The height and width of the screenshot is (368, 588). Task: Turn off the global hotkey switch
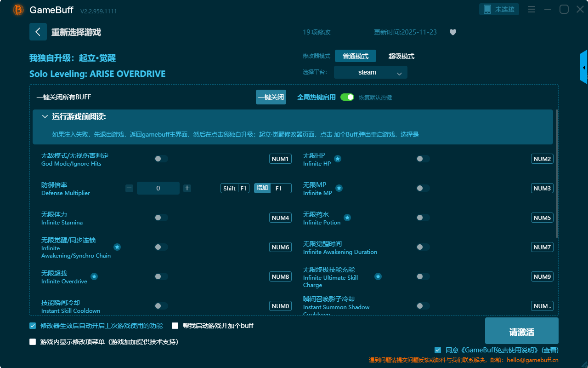[347, 97]
